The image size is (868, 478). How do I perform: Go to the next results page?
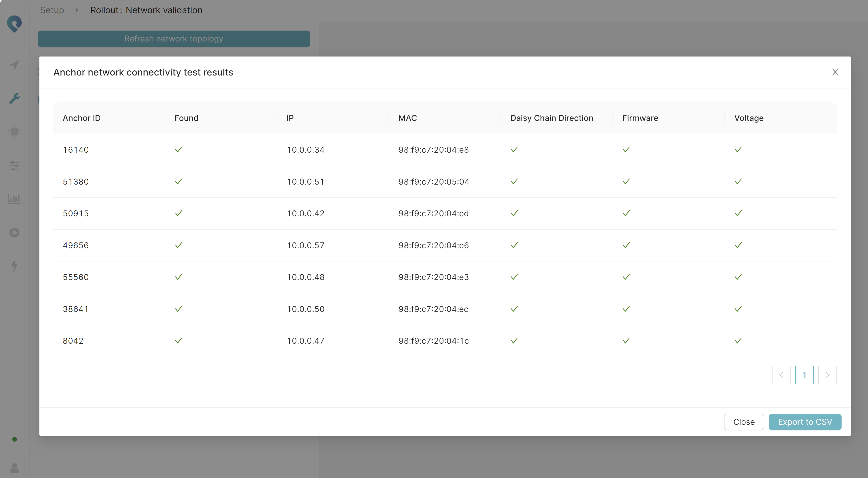[827, 375]
